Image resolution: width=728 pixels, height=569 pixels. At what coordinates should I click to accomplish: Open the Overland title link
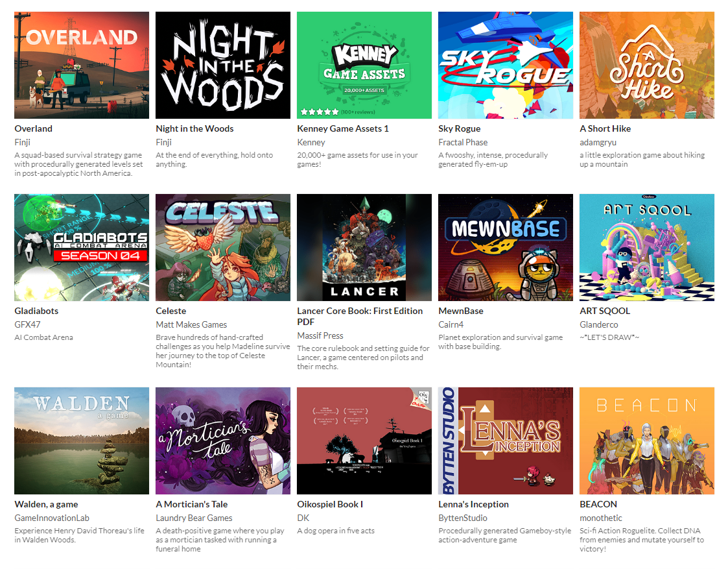click(x=34, y=128)
